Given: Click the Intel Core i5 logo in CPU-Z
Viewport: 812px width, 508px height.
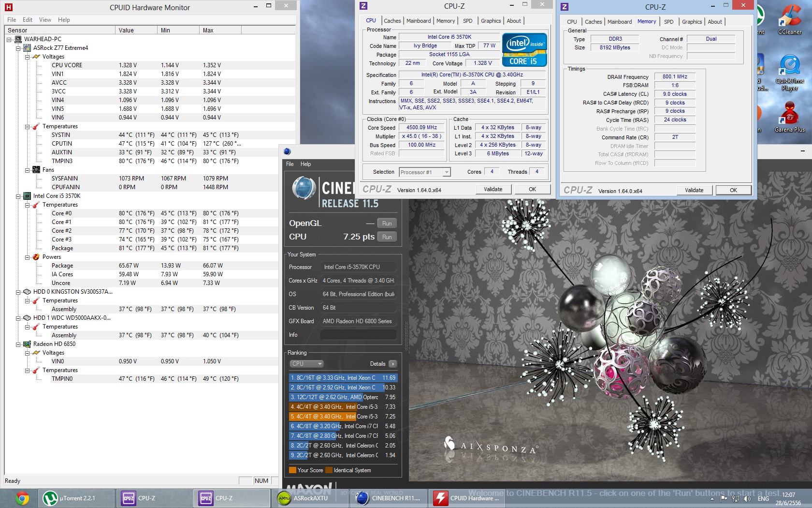Looking at the screenshot, I should click(524, 49).
